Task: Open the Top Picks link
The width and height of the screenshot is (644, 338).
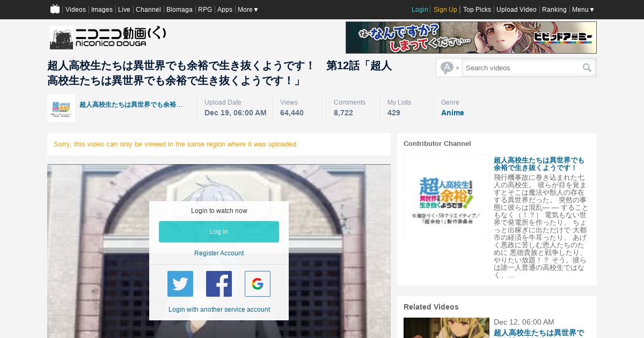Action: click(477, 10)
